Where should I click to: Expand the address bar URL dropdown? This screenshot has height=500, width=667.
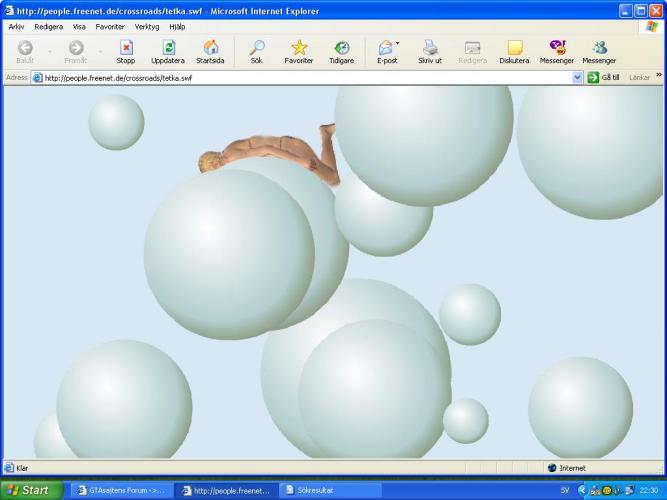578,77
